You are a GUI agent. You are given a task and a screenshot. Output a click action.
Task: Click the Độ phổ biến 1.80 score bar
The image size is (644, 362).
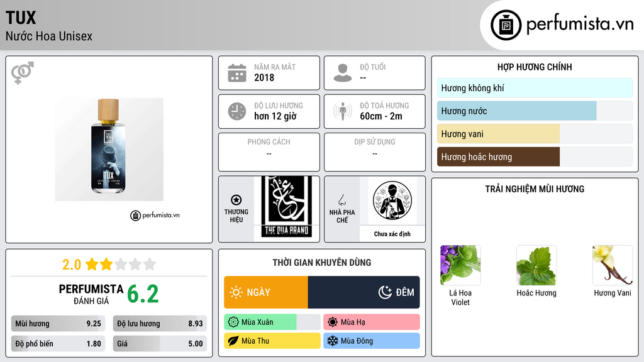pyautogui.click(x=58, y=344)
